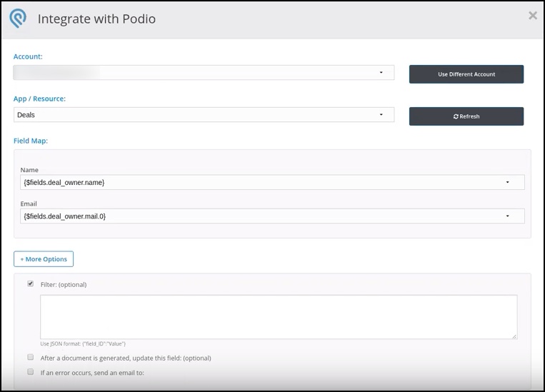Open the App / Resource dropdown showing Deals
Image resolution: width=545 pixels, height=392 pixels.
pyautogui.click(x=204, y=115)
